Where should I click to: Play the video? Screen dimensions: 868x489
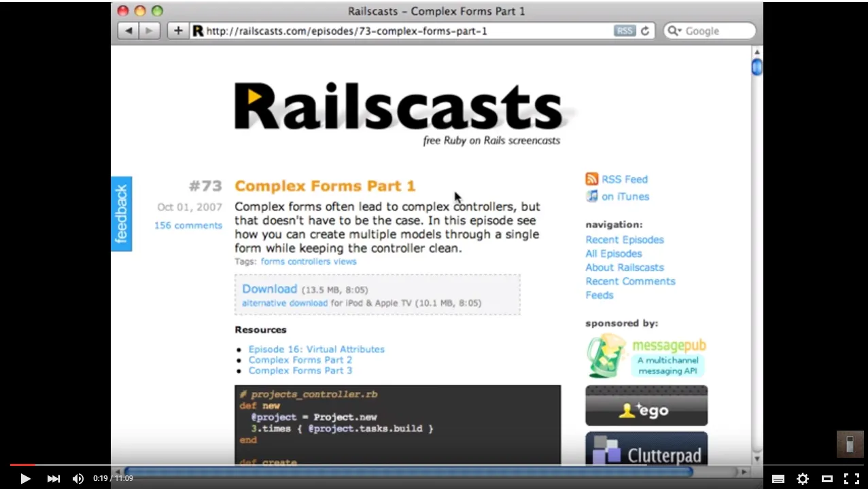25,479
